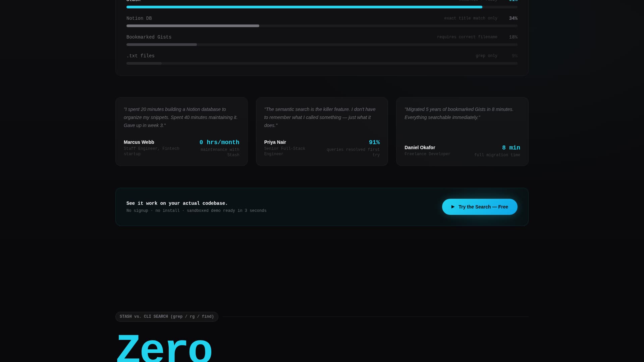
Task: Click the Notion DB label
Action: [x=139, y=18]
